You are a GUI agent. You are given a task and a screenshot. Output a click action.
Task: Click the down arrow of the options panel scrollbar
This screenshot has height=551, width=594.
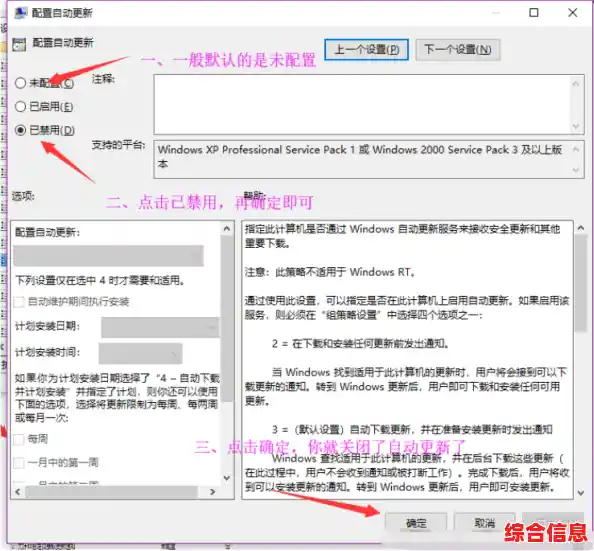pos(227,478)
